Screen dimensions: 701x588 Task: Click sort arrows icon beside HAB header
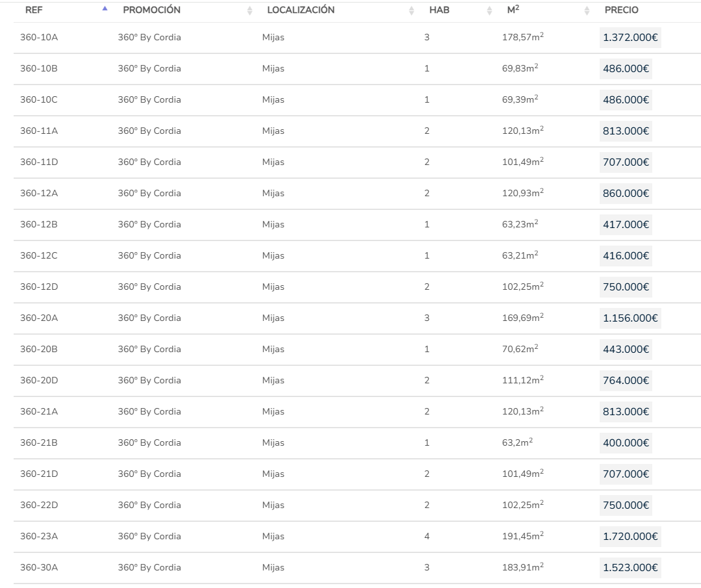pos(489,10)
